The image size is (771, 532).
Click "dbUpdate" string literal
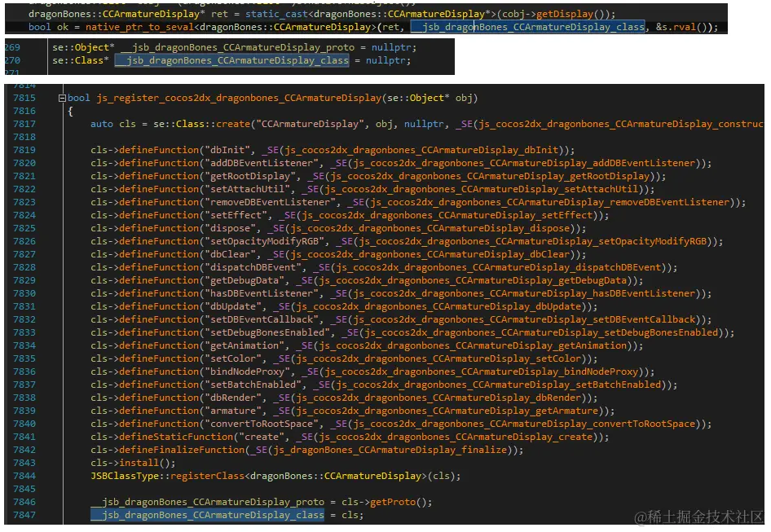[233, 306]
